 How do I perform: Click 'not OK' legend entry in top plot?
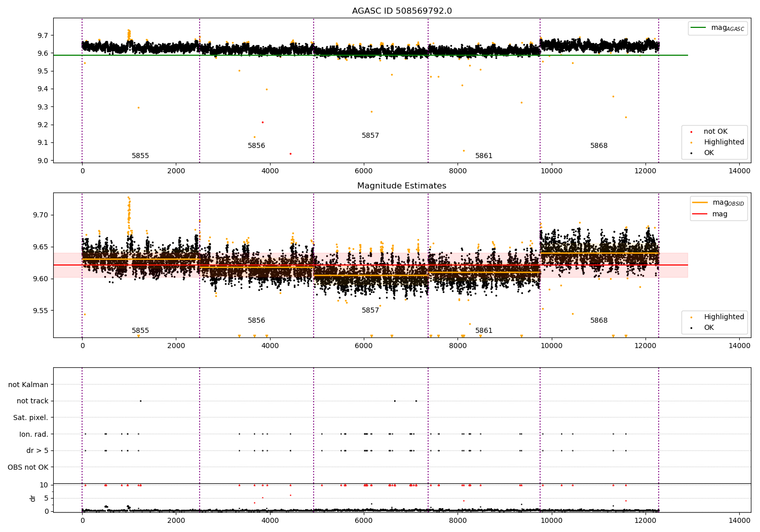click(x=715, y=132)
